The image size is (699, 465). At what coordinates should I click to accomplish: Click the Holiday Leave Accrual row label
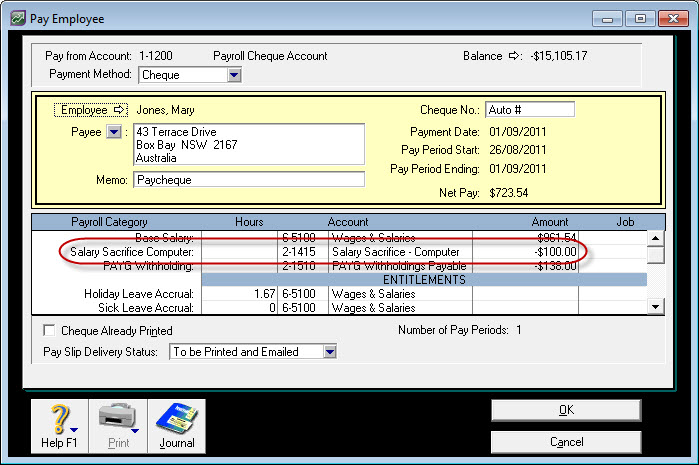pos(139,294)
